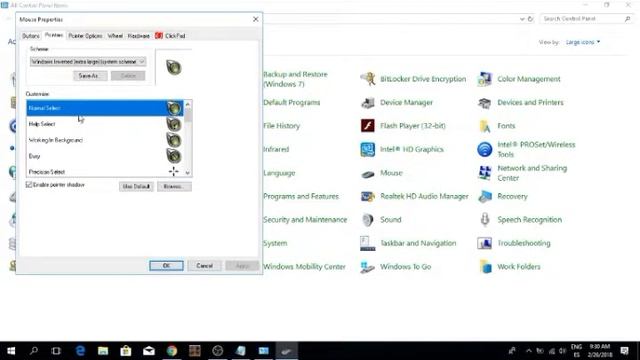The width and height of the screenshot is (640, 360).
Task: Open Mail app from taskbar
Action: tap(149, 351)
